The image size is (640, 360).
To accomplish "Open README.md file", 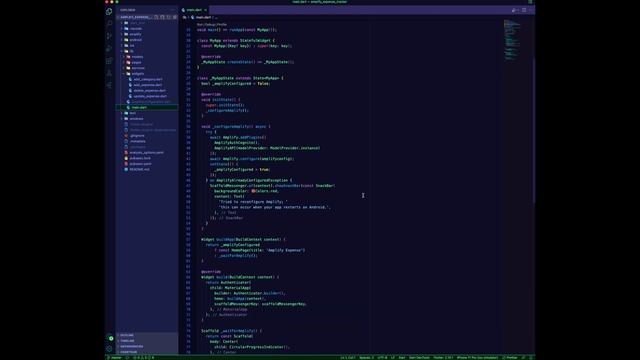I will [x=139, y=169].
